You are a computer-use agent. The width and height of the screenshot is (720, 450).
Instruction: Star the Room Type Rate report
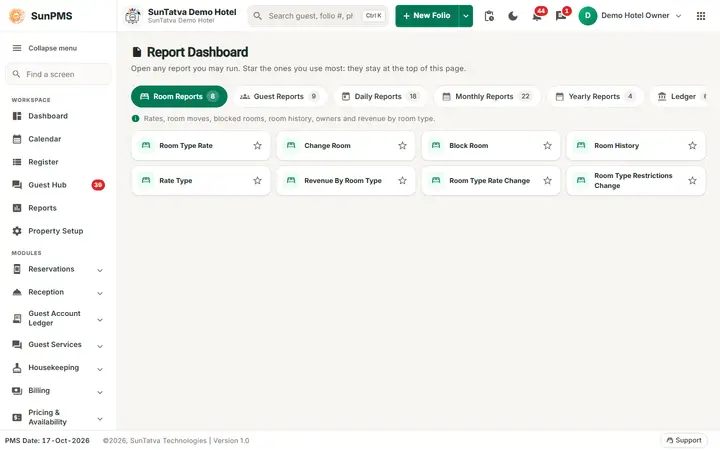tap(258, 146)
